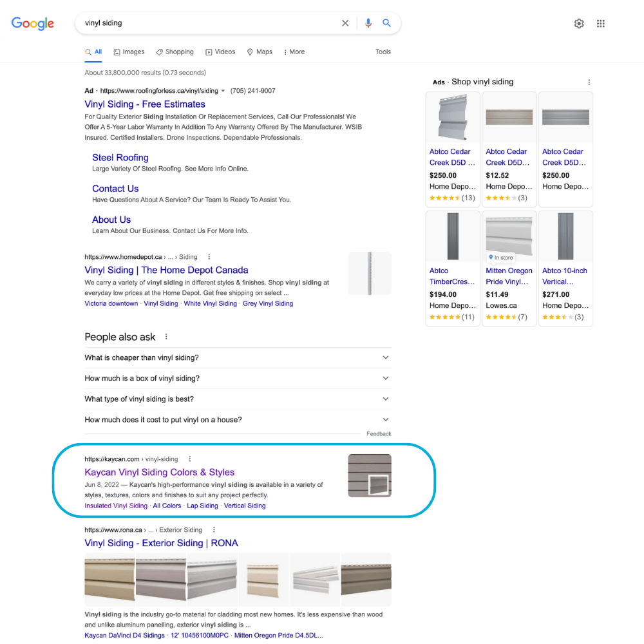Switch to the Images tab
The height and width of the screenshot is (644, 644).
[x=129, y=52]
